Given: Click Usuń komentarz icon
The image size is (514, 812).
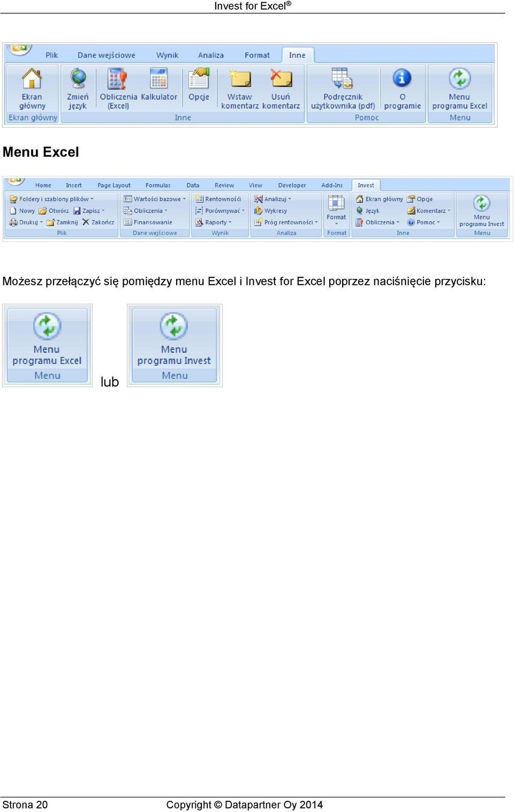Looking at the screenshot, I should (281, 78).
